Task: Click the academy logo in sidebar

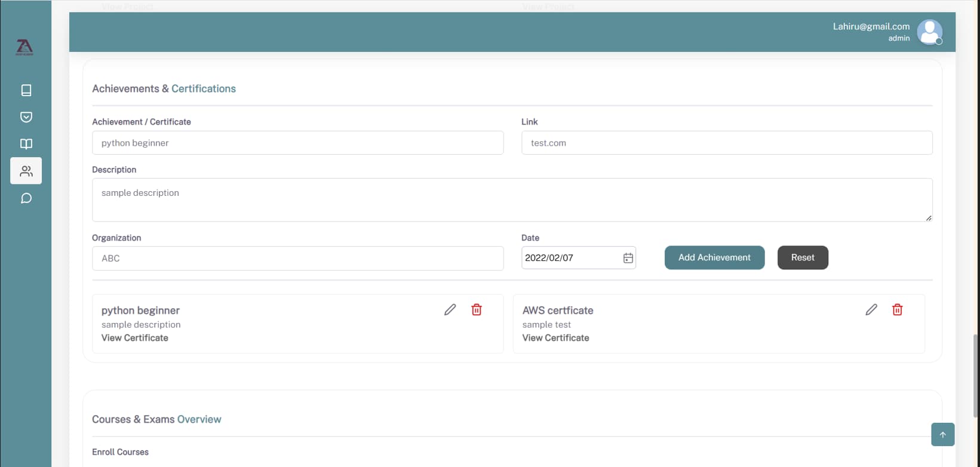Action: tap(24, 47)
